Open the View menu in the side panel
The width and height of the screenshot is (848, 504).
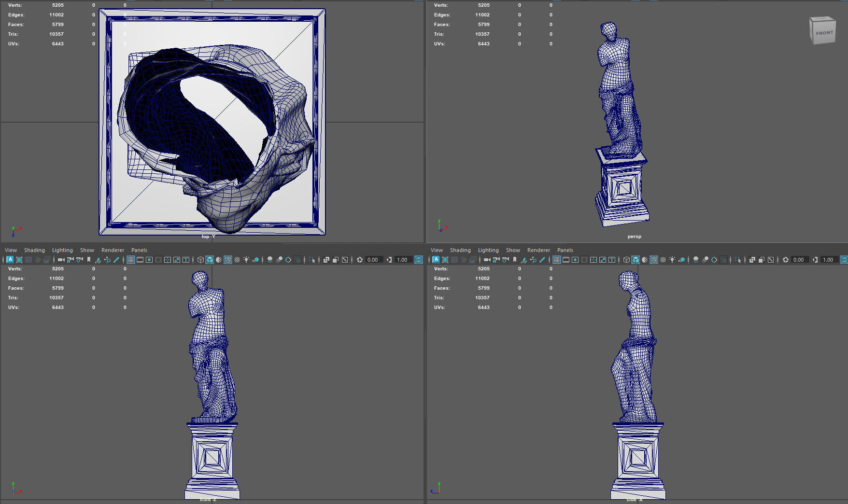(x=437, y=250)
